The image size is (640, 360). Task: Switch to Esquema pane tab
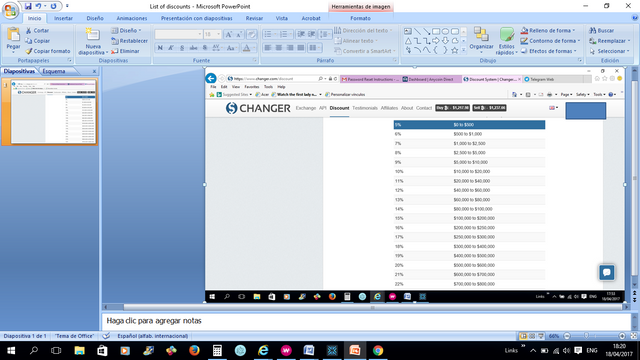pyautogui.click(x=54, y=71)
